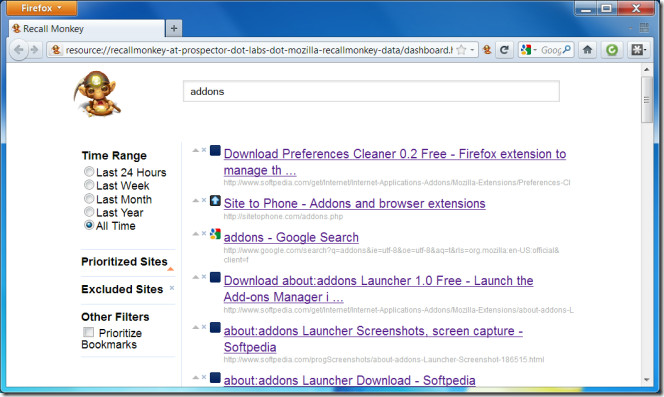Open the add-on toolbar button at far right

click(x=639, y=50)
